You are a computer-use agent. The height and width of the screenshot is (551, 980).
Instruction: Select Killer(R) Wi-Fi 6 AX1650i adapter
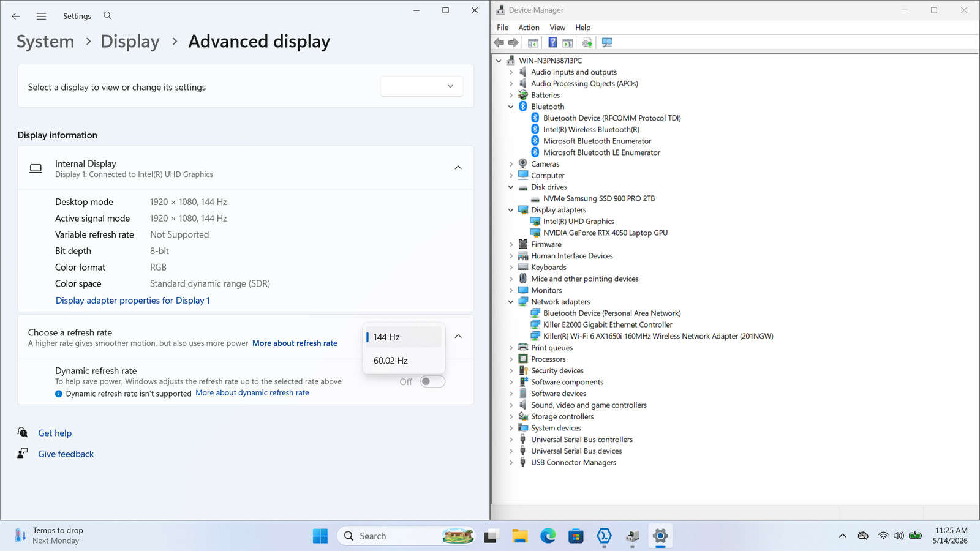(x=658, y=337)
